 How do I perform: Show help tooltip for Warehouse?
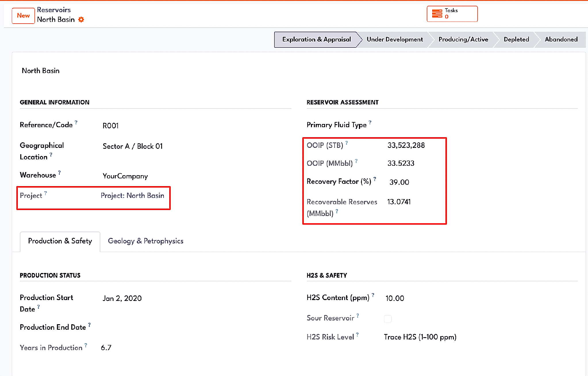[59, 173]
